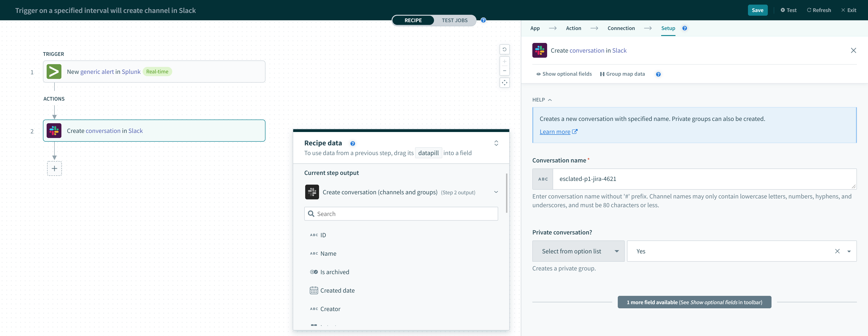The image size is (868, 336).
Task: Expand the Recipe data panel collapse arrow
Action: [x=497, y=143]
